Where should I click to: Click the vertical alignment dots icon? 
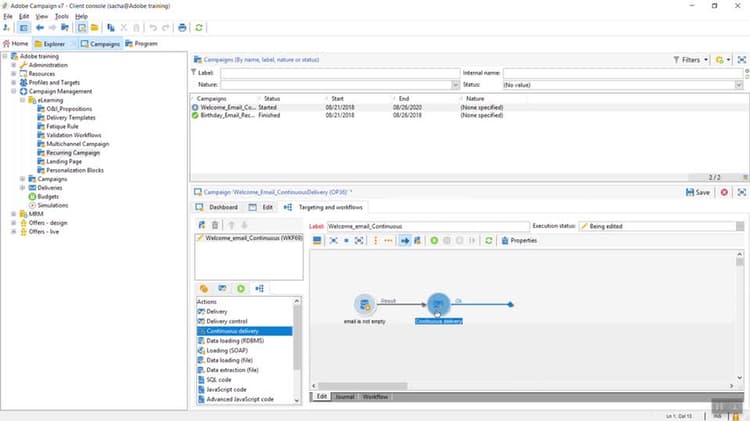click(x=375, y=241)
